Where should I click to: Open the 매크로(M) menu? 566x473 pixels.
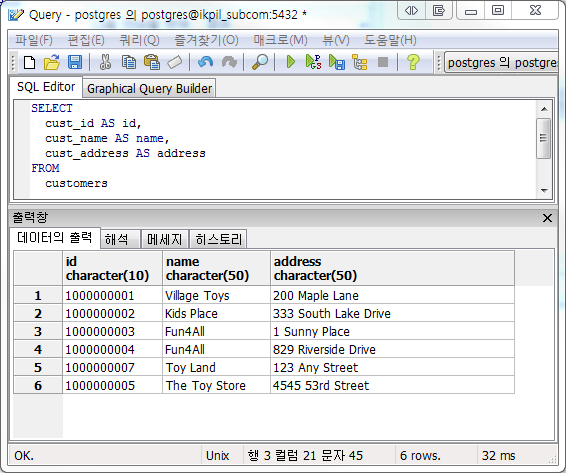click(x=280, y=40)
